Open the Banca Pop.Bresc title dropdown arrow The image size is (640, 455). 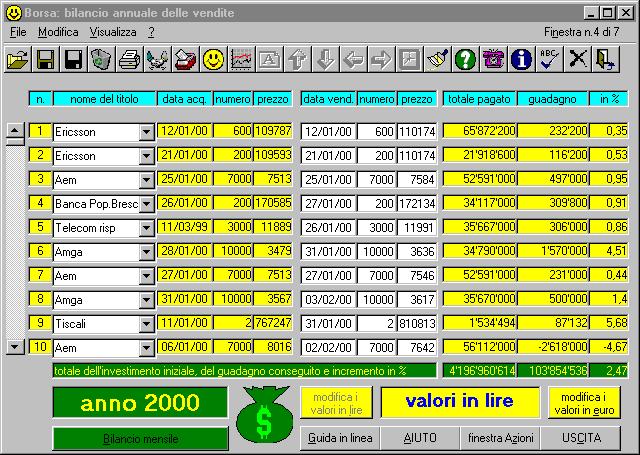146,203
